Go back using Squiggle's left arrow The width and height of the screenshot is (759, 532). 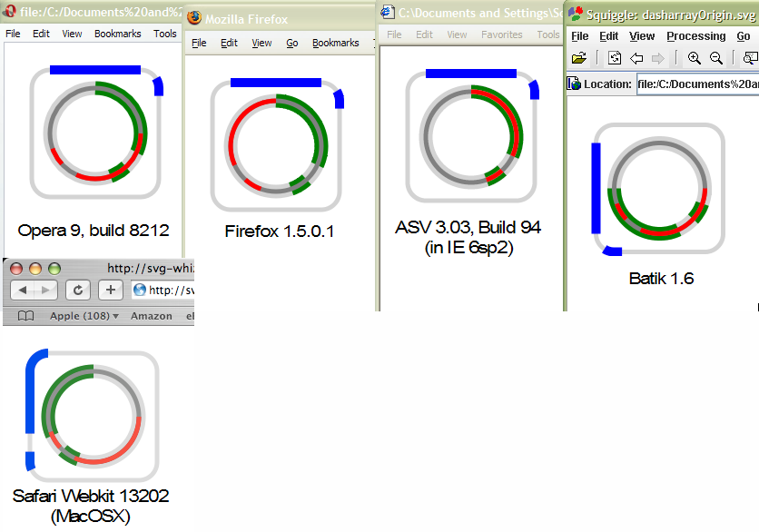coord(636,59)
